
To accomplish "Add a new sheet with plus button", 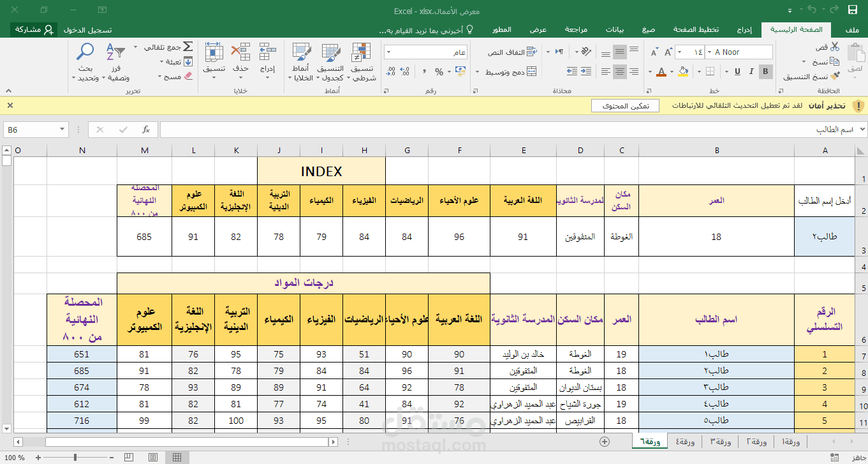I will pos(605,441).
